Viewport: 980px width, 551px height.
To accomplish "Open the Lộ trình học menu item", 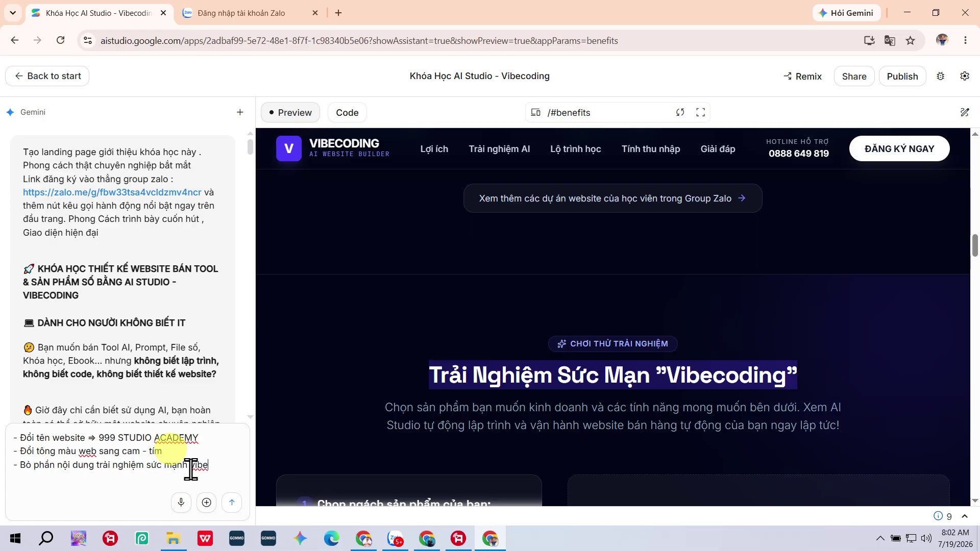I will (575, 149).
